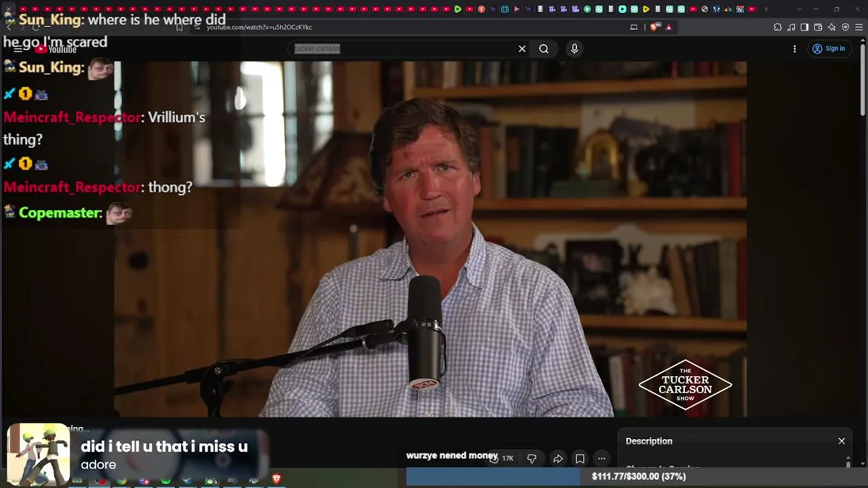Click the YouTube search magnifier button
Screen dimensions: 868x488
(x=544, y=49)
